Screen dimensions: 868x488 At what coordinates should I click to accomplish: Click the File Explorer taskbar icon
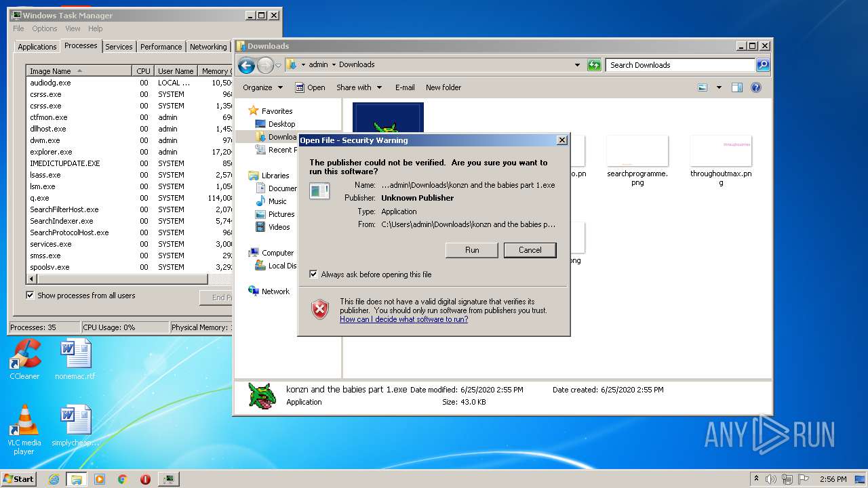click(77, 479)
